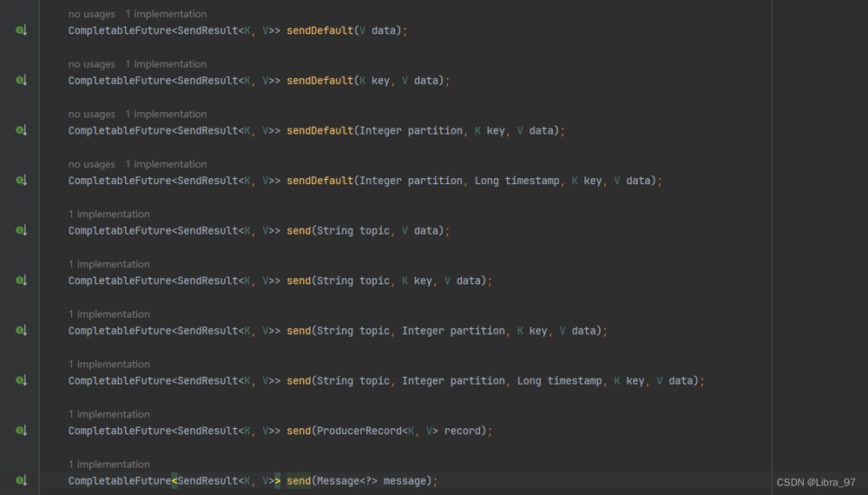Click method name sendDefault in sendDefault(K key, V data)
868x495 pixels.
(320, 80)
